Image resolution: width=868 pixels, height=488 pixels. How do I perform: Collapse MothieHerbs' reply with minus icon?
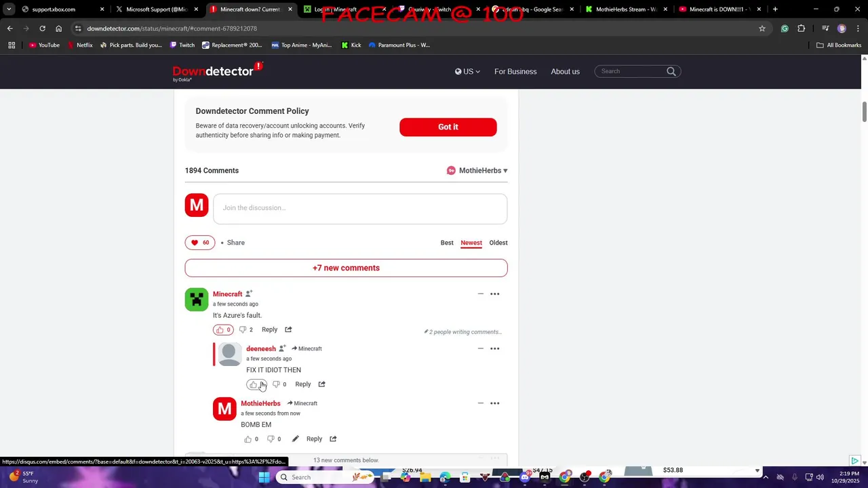(481, 403)
